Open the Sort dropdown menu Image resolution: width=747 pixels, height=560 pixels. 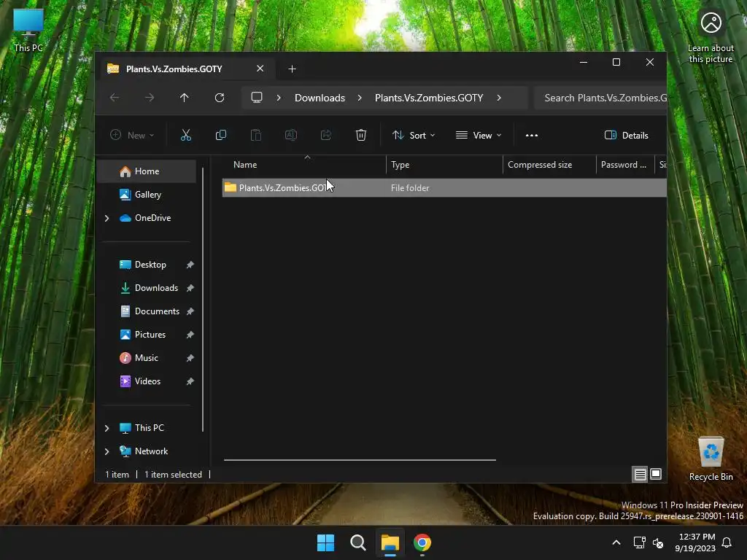(414, 135)
